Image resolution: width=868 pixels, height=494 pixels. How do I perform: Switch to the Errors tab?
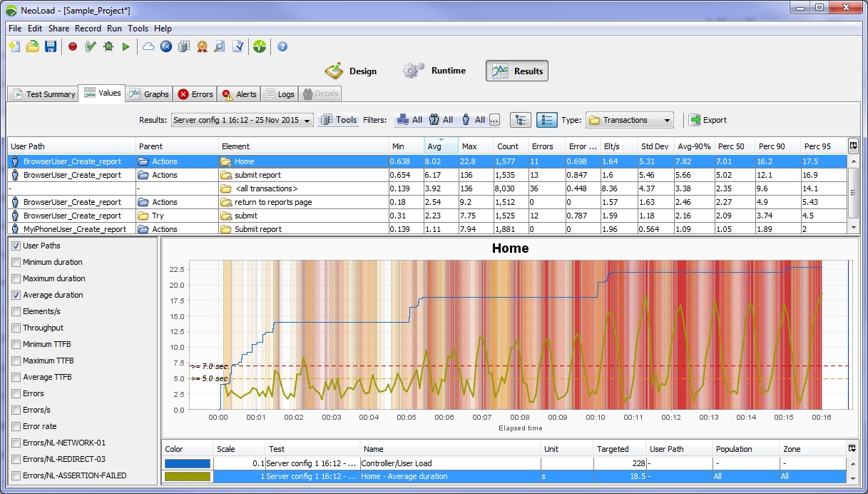pyautogui.click(x=195, y=94)
